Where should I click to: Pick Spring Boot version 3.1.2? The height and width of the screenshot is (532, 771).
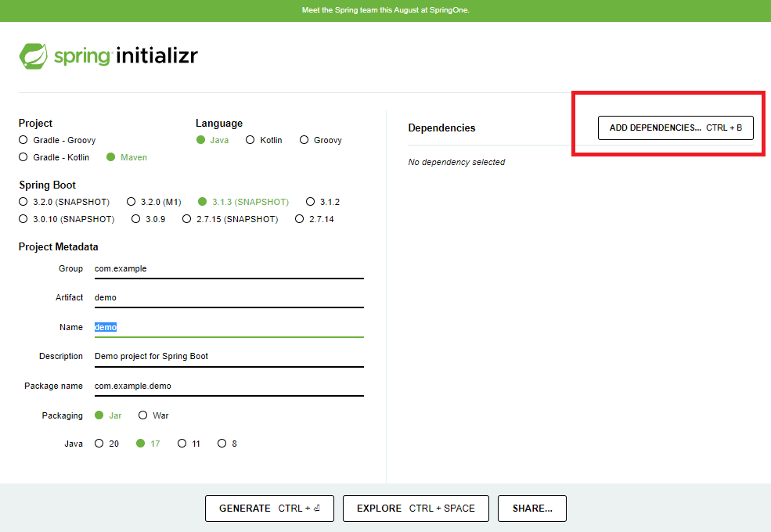click(x=322, y=202)
